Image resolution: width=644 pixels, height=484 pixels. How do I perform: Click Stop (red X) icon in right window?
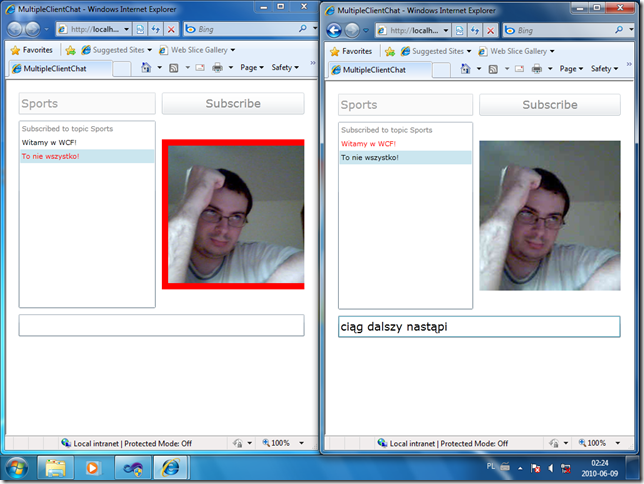[x=491, y=30]
